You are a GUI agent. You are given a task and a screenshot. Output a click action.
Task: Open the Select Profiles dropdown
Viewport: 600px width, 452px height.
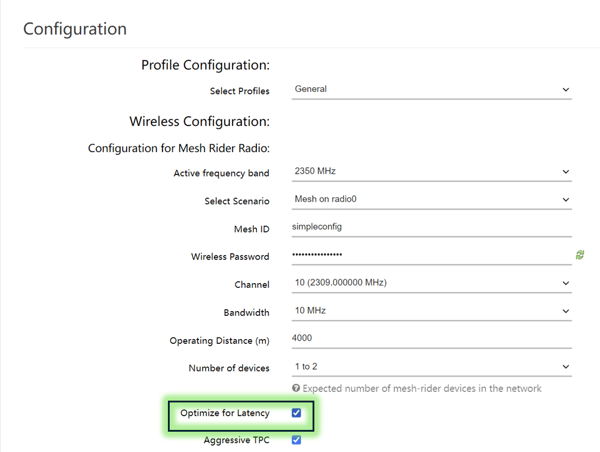coord(432,90)
